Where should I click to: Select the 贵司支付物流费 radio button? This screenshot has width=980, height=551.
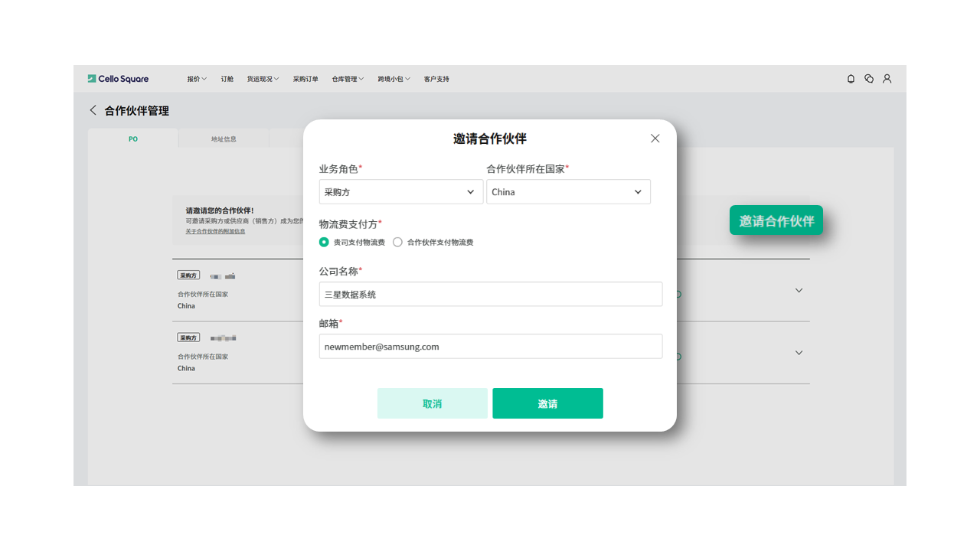[x=324, y=242]
